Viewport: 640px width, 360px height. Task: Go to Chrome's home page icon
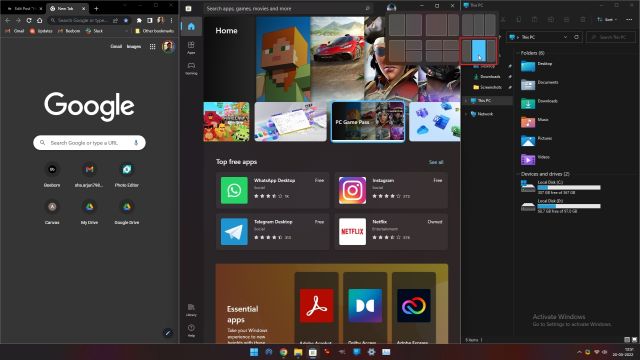click(40, 20)
